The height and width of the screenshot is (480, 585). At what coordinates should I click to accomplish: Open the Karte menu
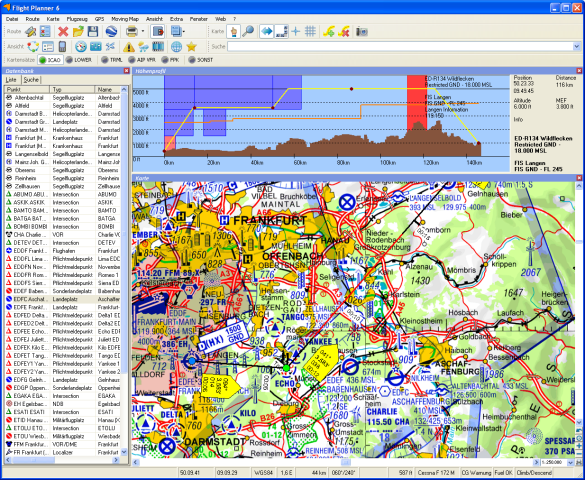pyautogui.click(x=53, y=19)
